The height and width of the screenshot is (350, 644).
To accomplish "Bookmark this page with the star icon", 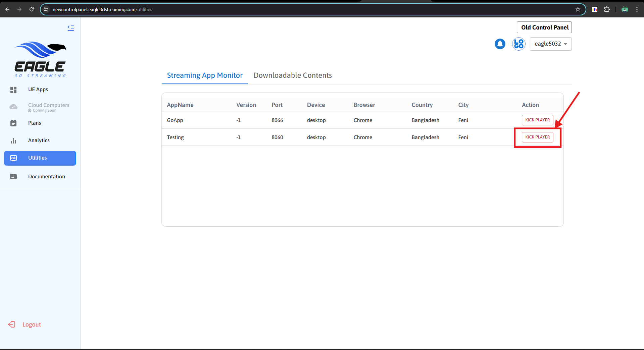I will tap(578, 9).
